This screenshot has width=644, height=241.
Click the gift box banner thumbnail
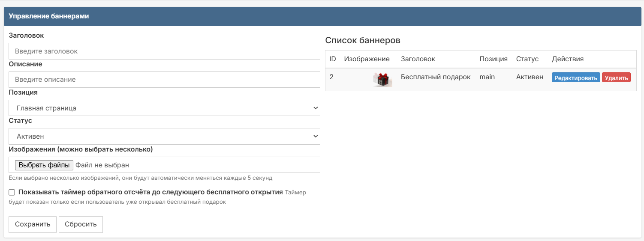pyautogui.click(x=382, y=80)
